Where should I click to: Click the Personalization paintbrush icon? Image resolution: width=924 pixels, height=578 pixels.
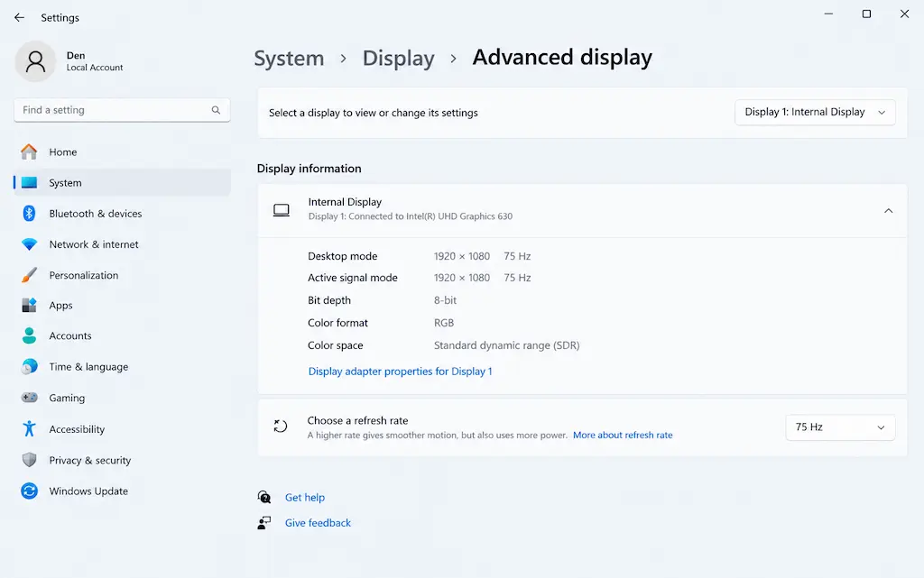point(29,275)
